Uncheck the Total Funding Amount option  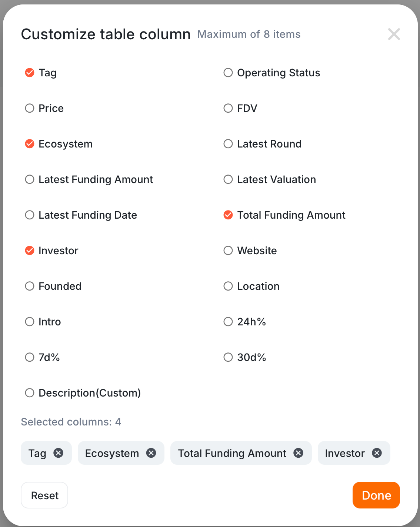tap(228, 215)
